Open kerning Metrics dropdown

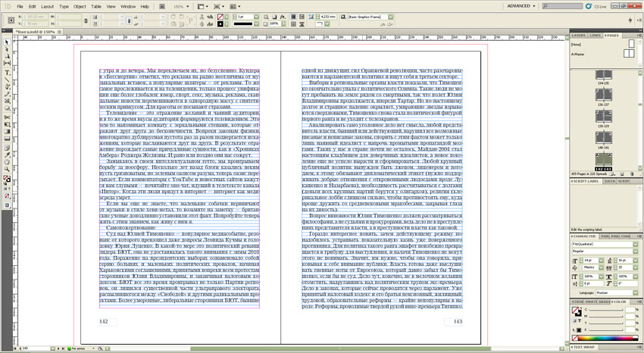pos(602,267)
